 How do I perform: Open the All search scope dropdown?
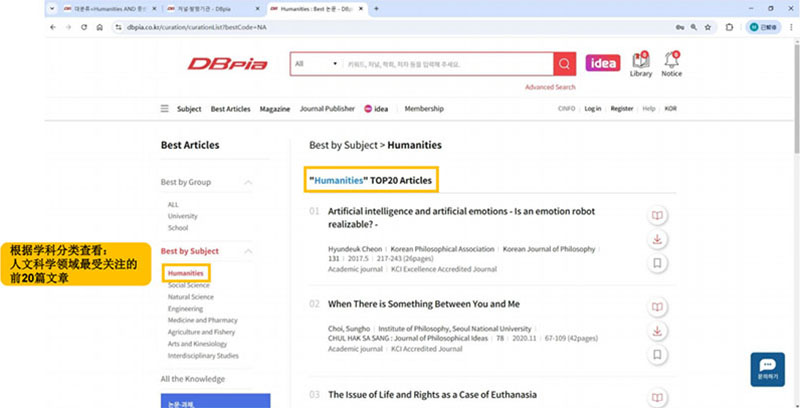(x=316, y=64)
